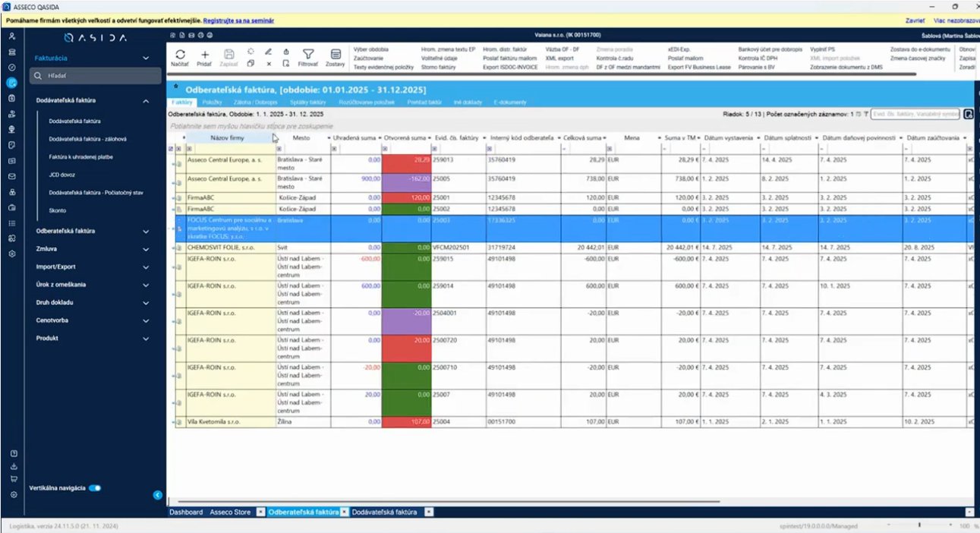Expand the Zmluva sidebar section

pos(146,248)
